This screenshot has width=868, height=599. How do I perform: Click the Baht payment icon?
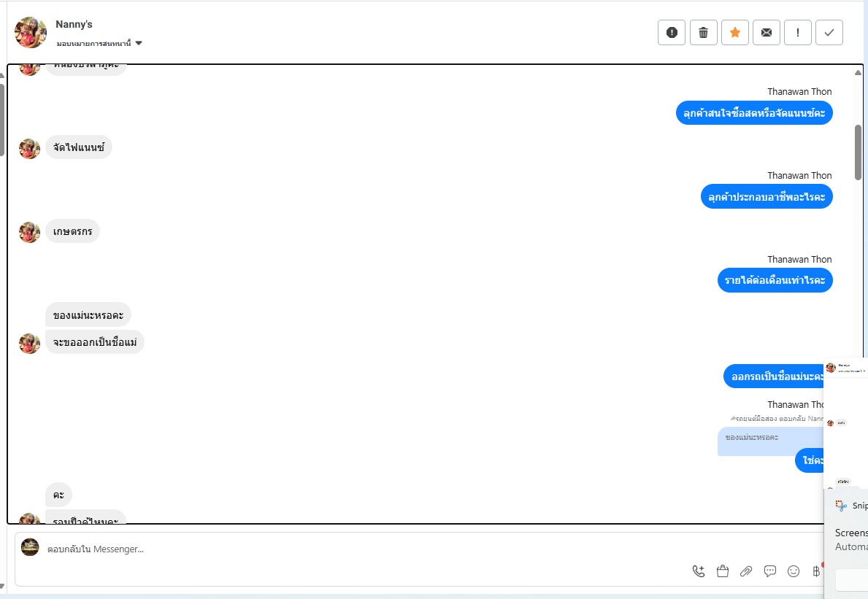click(816, 571)
